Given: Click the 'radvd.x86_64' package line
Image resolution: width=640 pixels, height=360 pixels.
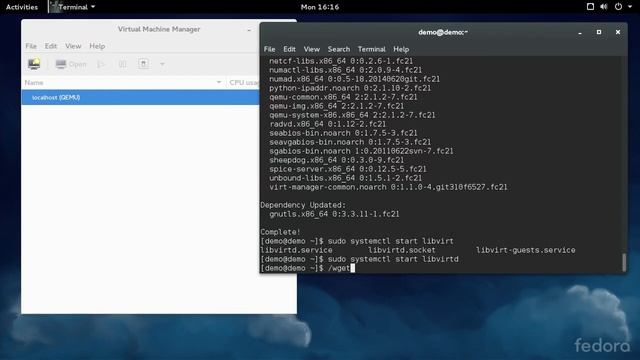Looking at the screenshot, I should (327, 124).
